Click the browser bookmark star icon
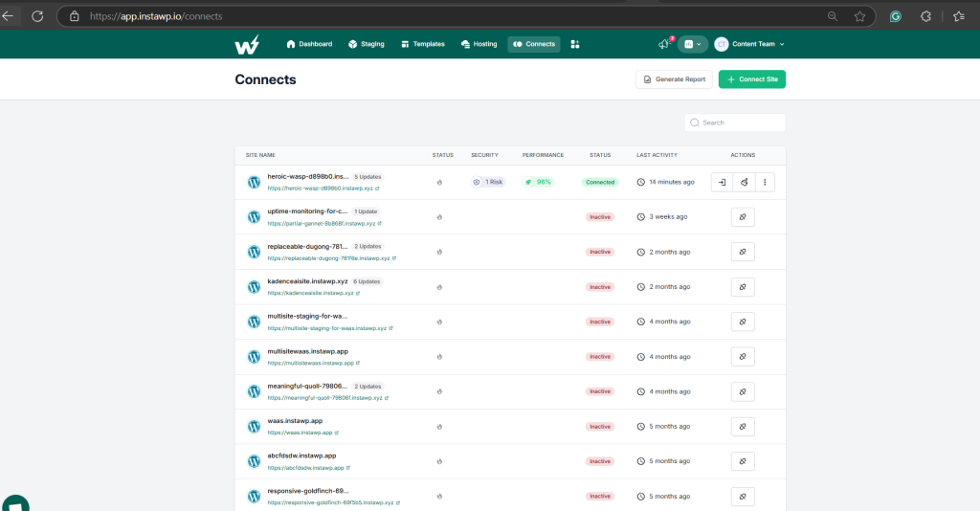This screenshot has height=511, width=980. 860,16
